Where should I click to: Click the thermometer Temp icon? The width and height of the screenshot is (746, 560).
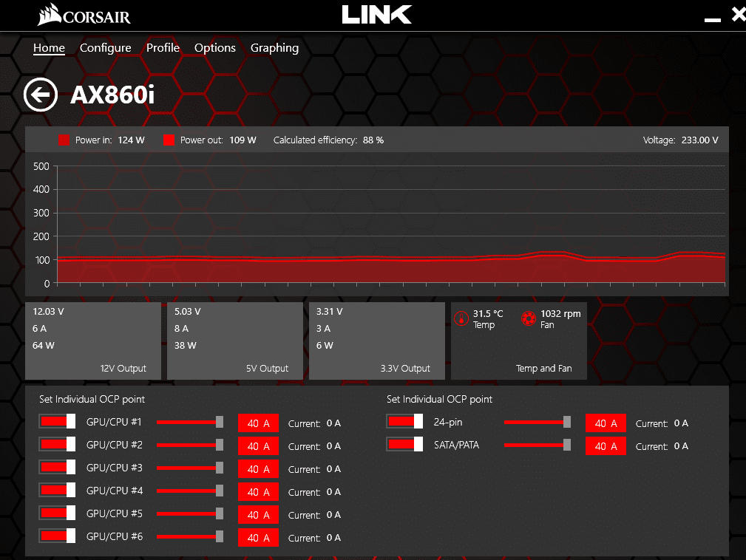[x=461, y=318]
